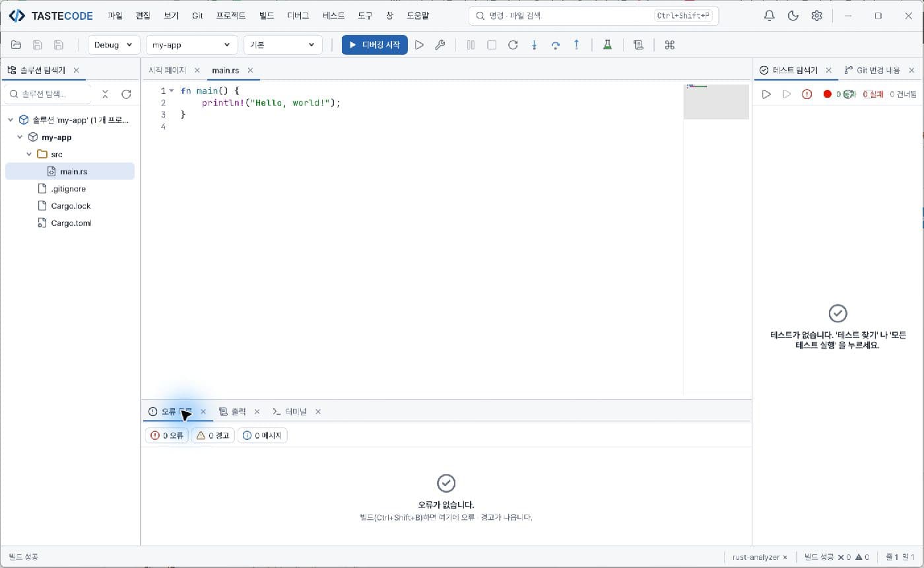Viewport: 924px width, 568px height.
Task: Open the Debug configuration dropdown
Action: [x=114, y=45]
